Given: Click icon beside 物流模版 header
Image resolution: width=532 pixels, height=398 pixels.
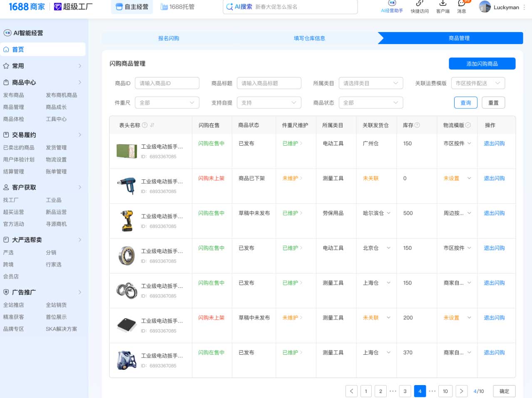Looking at the screenshot, I should point(468,125).
